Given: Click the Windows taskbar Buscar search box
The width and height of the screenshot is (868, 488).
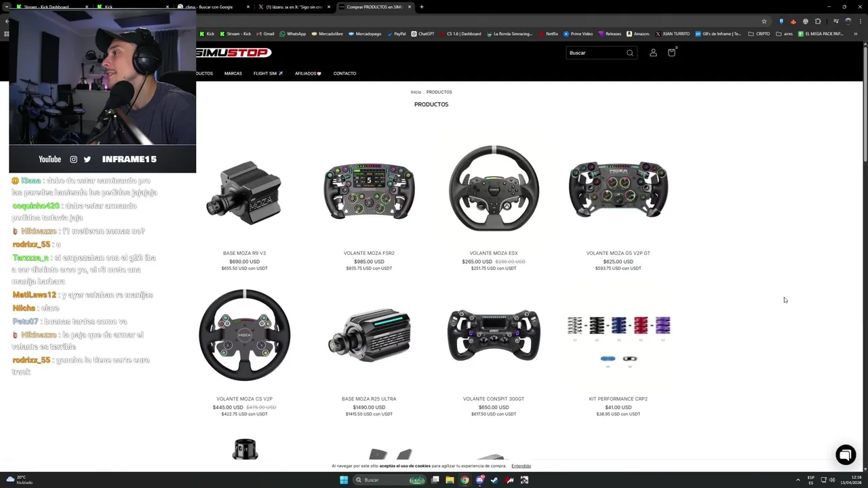Looking at the screenshot, I should (x=390, y=480).
